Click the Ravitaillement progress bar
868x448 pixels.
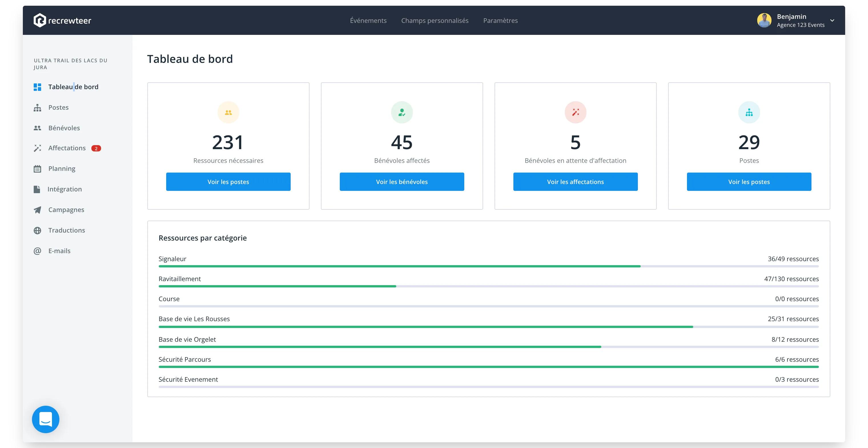click(x=489, y=286)
